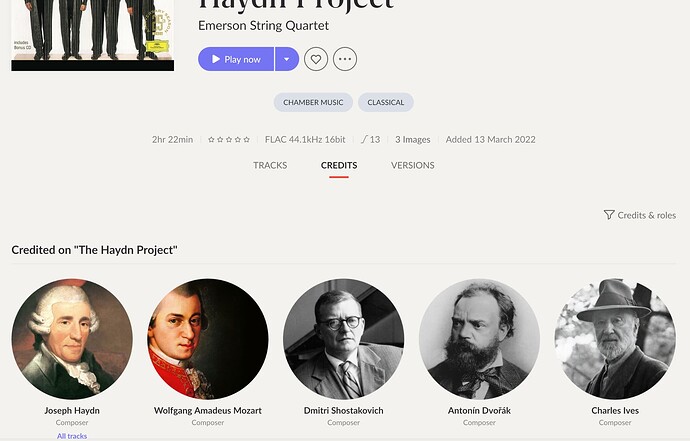Open the Wolfgang Amadeus Mozart portrait

point(208,339)
